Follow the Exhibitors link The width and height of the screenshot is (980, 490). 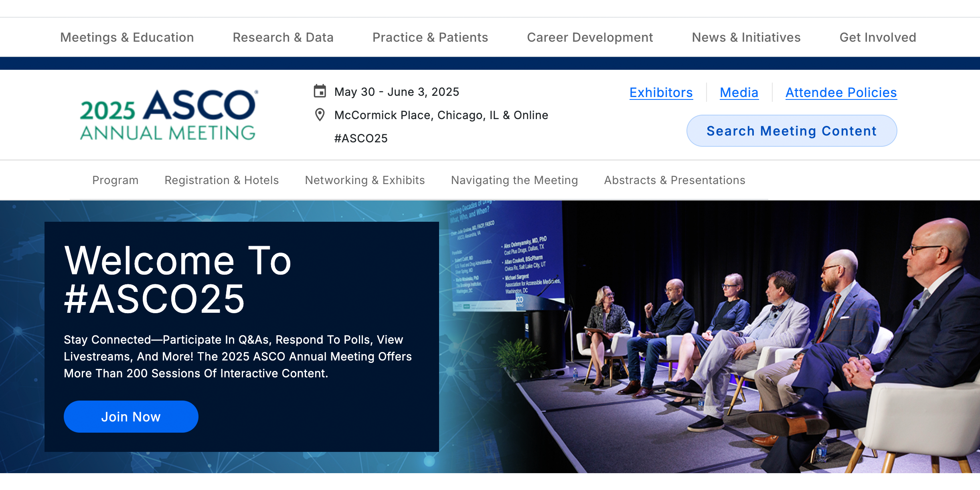click(661, 93)
